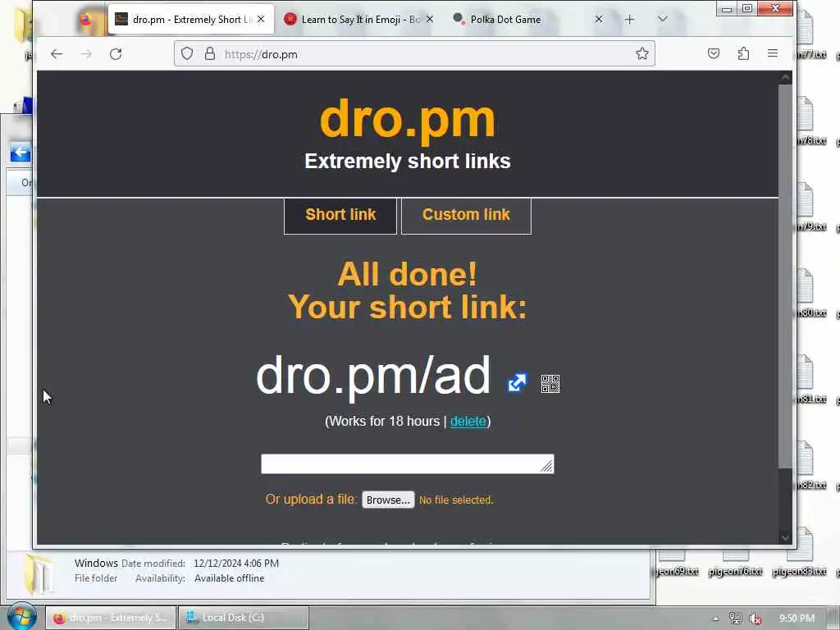This screenshot has height=630, width=840.
Task: Save page to Pocket icon
Action: click(x=713, y=53)
